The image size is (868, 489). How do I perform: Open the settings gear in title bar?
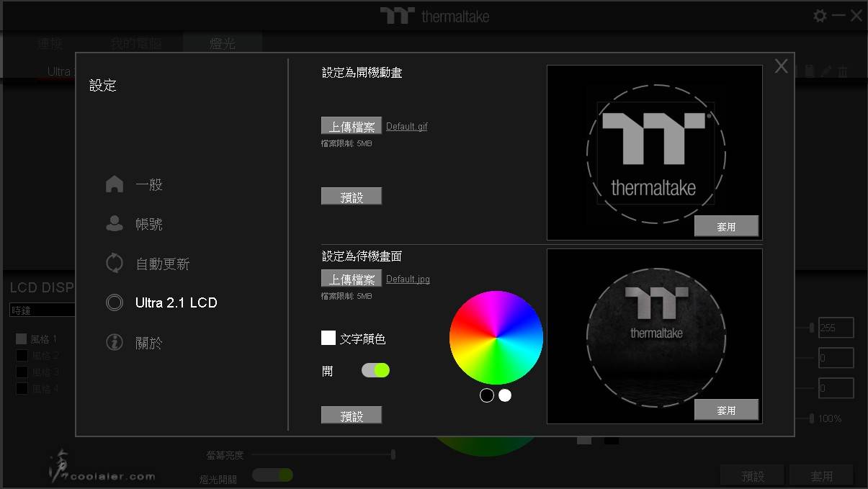820,16
